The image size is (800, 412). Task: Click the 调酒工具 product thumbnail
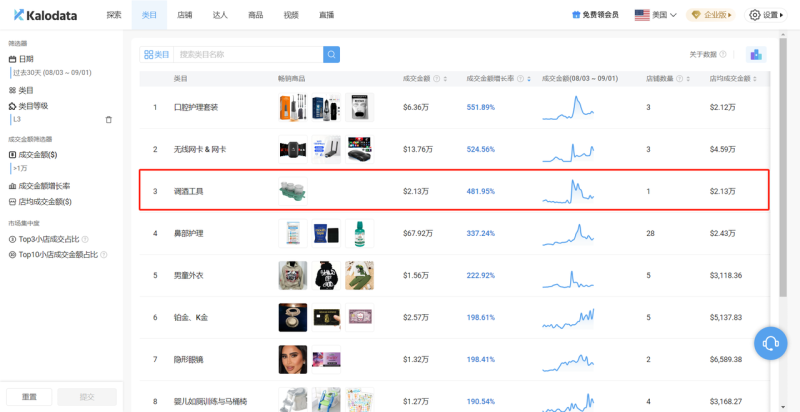click(293, 191)
